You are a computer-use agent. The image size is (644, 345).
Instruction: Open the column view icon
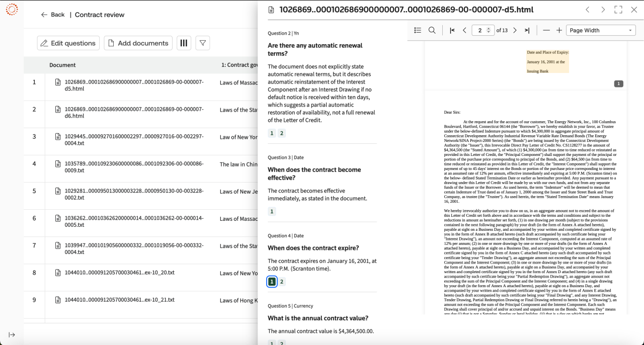(x=184, y=43)
